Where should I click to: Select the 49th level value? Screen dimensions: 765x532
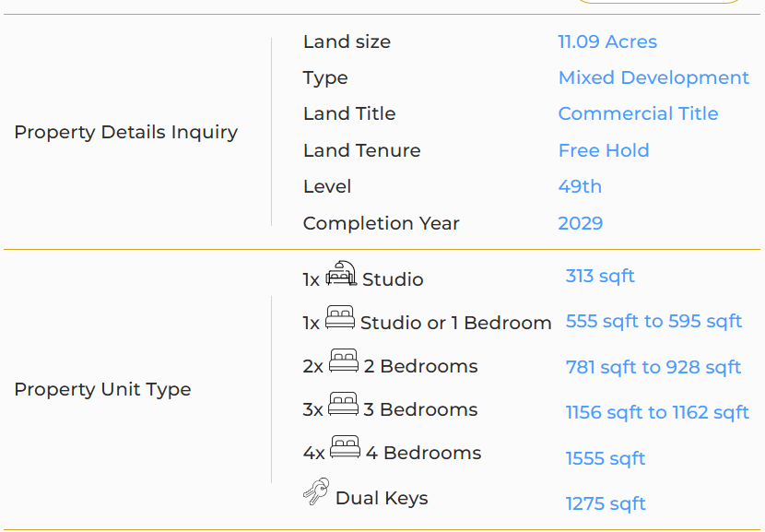coord(580,186)
